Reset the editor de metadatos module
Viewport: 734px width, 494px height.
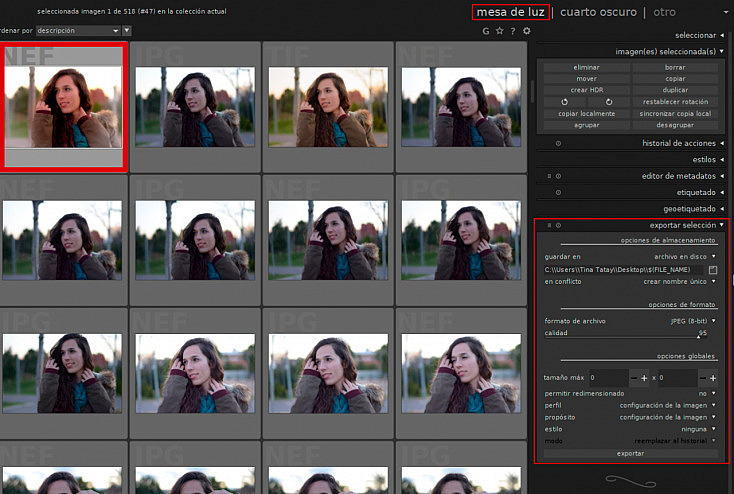point(558,176)
